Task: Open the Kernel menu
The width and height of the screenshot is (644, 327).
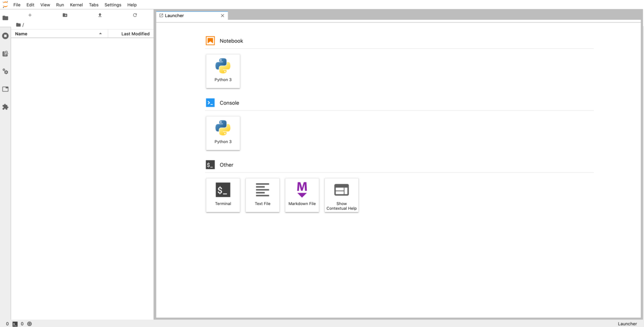Action: [x=76, y=5]
